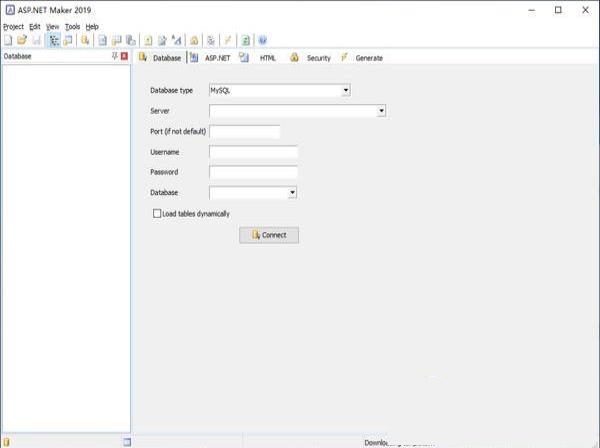Click the page-with-pencil toolbar icon
Image resolution: width=600 pixels, height=448 pixels.
[162, 40]
